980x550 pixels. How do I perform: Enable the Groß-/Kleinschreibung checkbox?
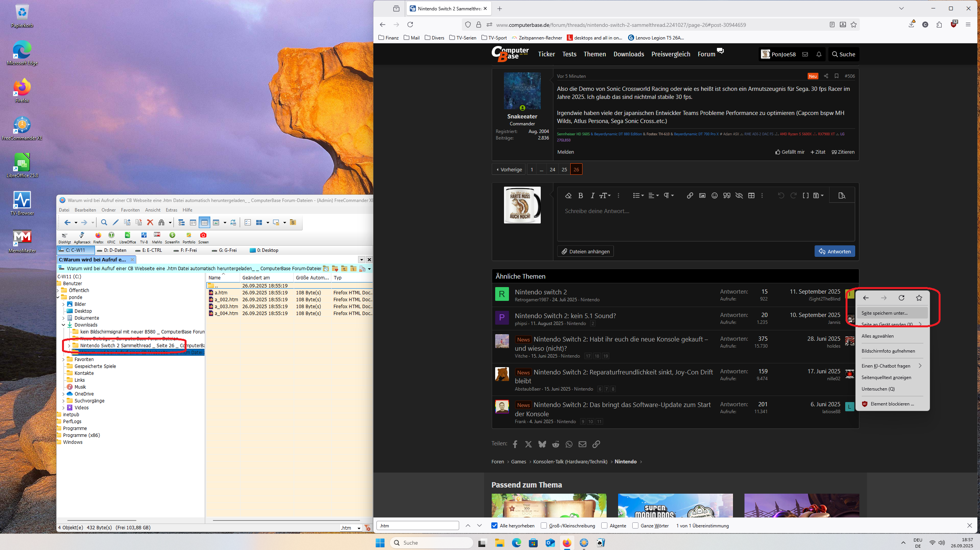point(544,526)
